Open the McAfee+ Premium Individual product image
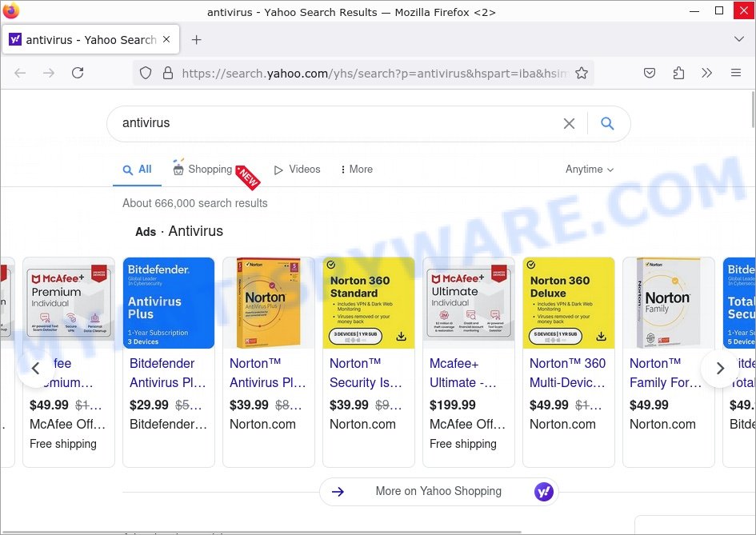 [69, 302]
